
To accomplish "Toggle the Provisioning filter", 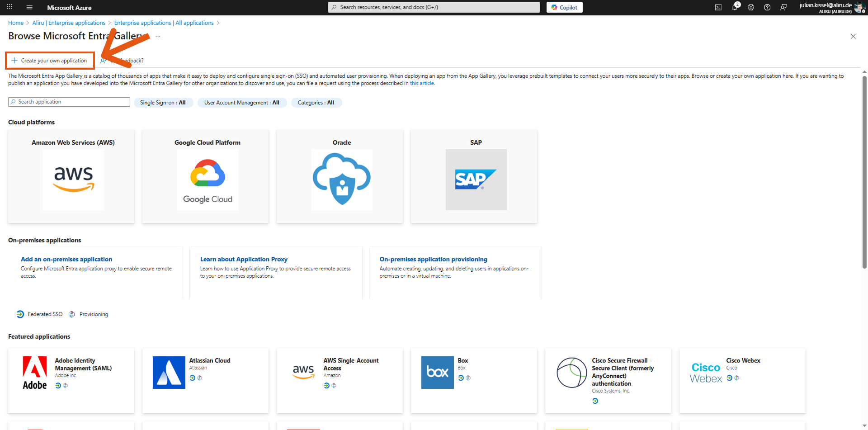I will pyautogui.click(x=89, y=314).
